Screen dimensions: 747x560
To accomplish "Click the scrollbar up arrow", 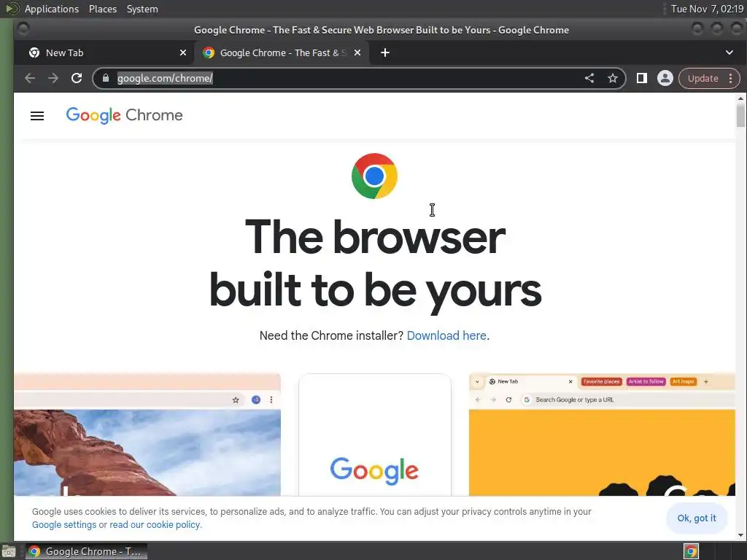I will [740, 98].
